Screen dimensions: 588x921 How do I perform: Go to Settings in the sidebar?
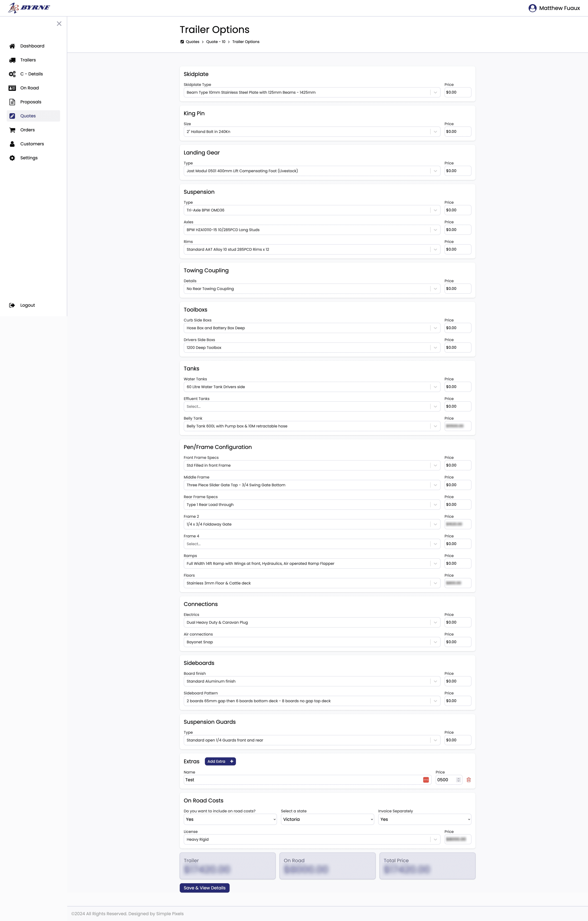[29, 158]
